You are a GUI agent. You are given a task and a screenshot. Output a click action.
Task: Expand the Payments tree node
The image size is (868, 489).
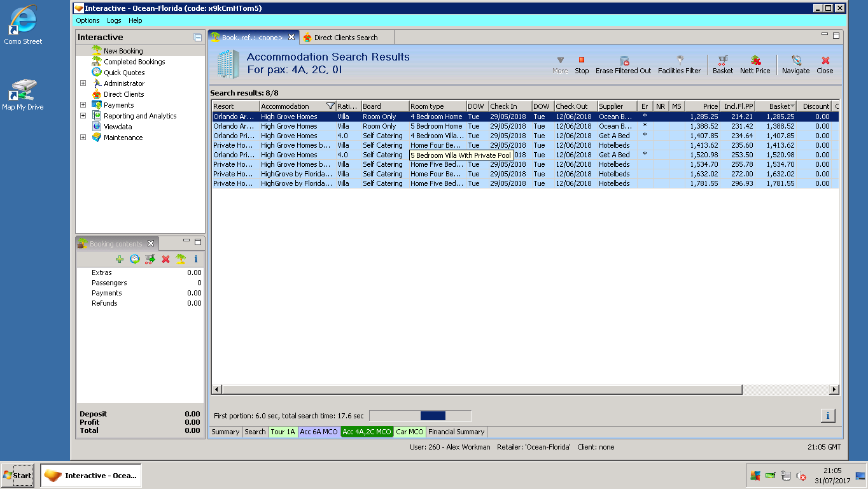(x=83, y=105)
